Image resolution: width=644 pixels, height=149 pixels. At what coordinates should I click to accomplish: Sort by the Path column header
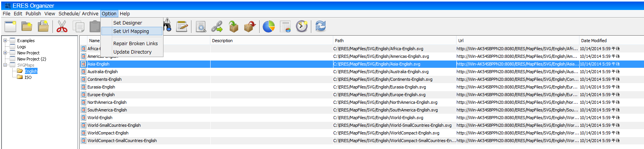point(394,41)
